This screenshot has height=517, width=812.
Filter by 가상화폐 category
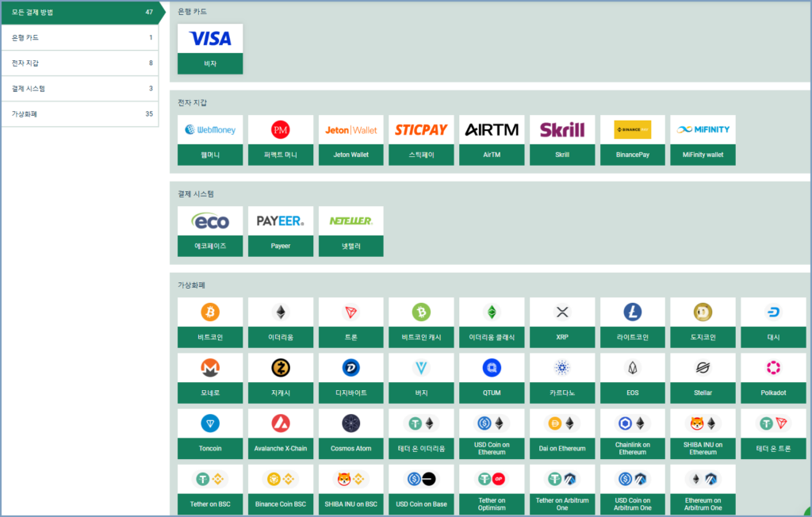click(x=80, y=114)
